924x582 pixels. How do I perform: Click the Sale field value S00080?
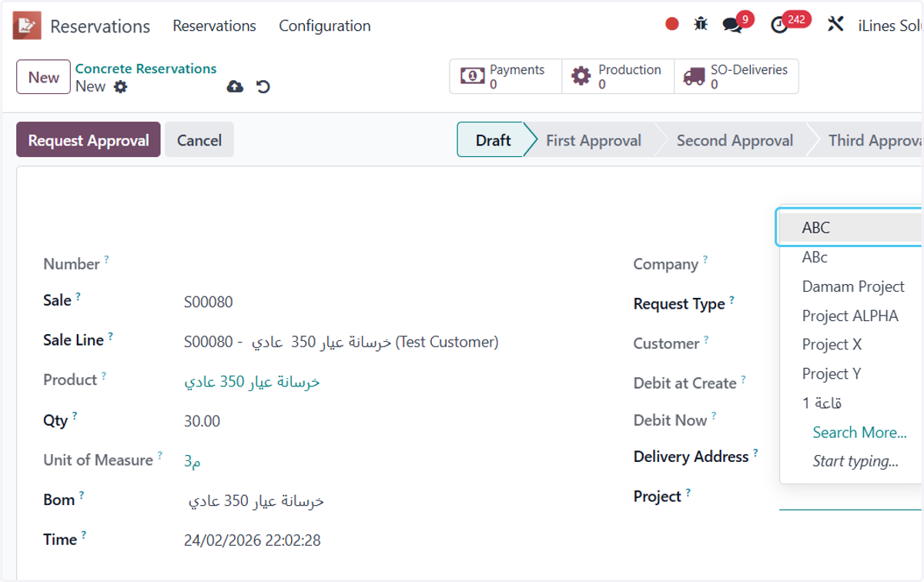(208, 303)
